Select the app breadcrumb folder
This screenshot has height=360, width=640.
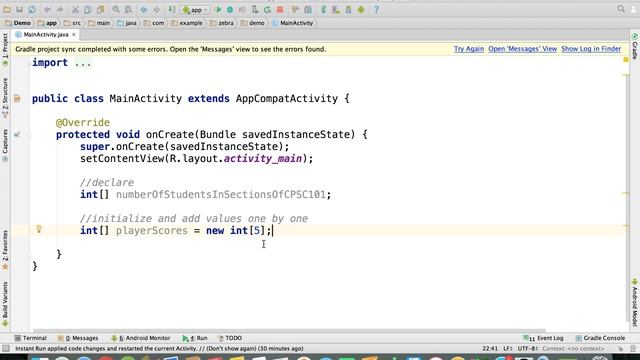pos(47,23)
